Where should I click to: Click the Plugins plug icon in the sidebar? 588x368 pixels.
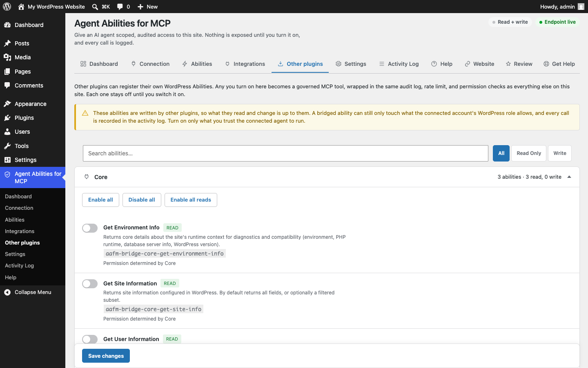pyautogui.click(x=7, y=118)
